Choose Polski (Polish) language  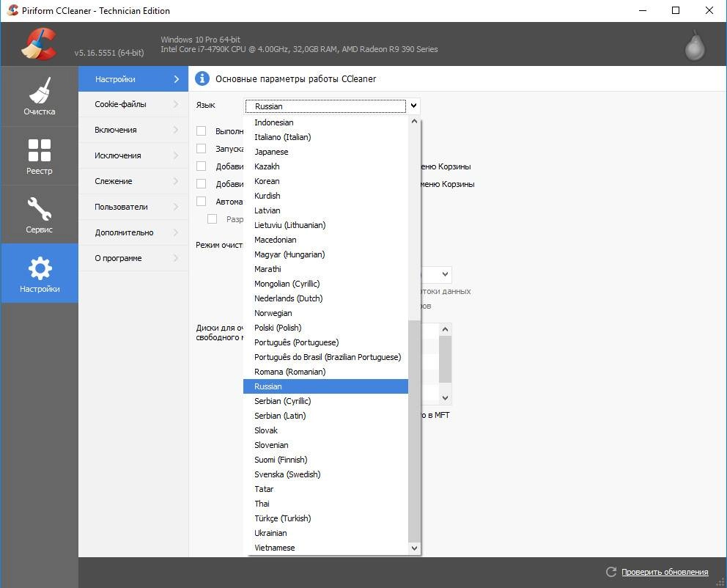point(325,328)
